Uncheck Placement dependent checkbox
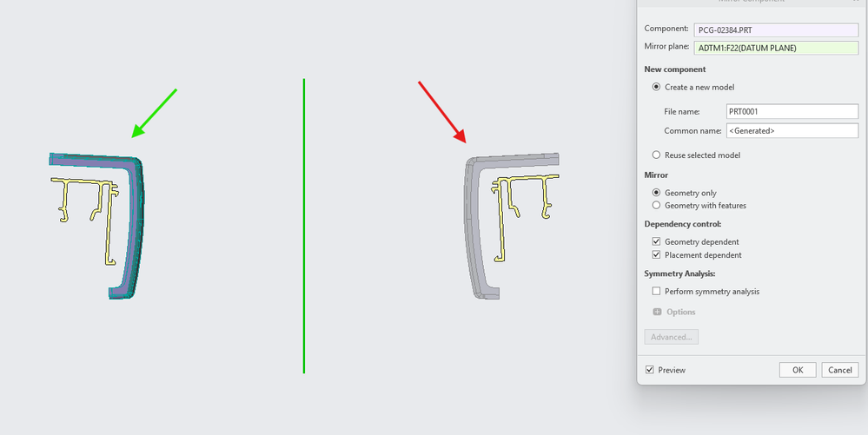868x435 pixels. [x=657, y=254]
